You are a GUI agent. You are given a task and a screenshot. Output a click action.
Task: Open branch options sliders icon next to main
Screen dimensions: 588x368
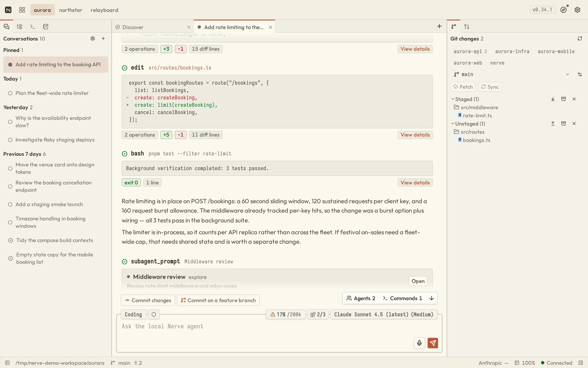coord(580,74)
